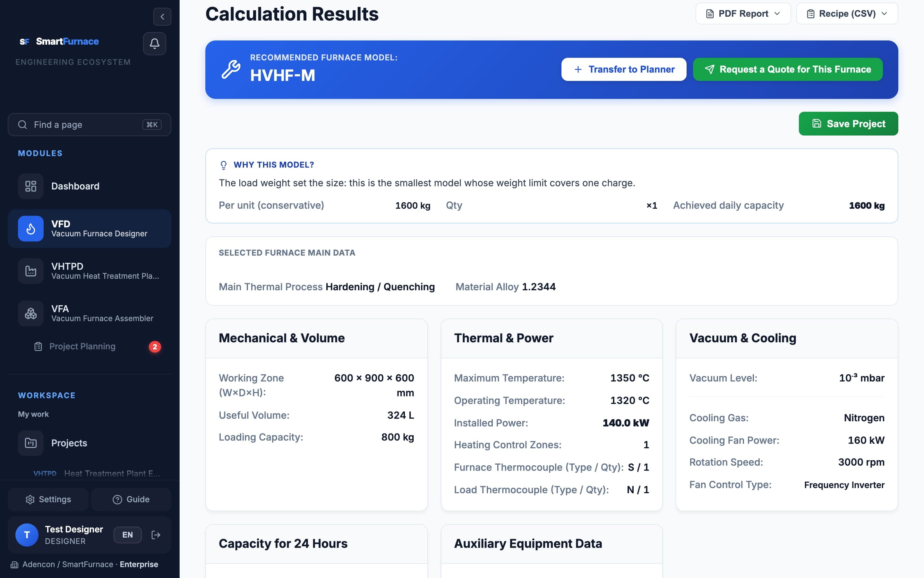Click the Enterprise plan label
Viewport: 924px width, 578px height.
[x=139, y=564]
